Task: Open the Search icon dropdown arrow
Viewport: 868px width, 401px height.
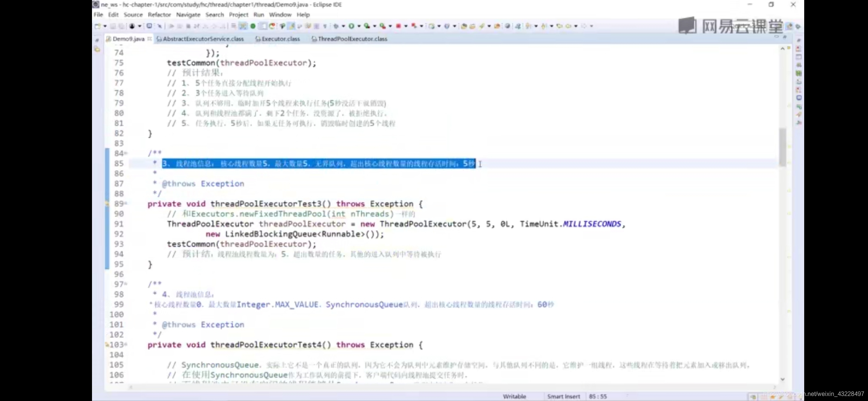Action: coord(489,26)
